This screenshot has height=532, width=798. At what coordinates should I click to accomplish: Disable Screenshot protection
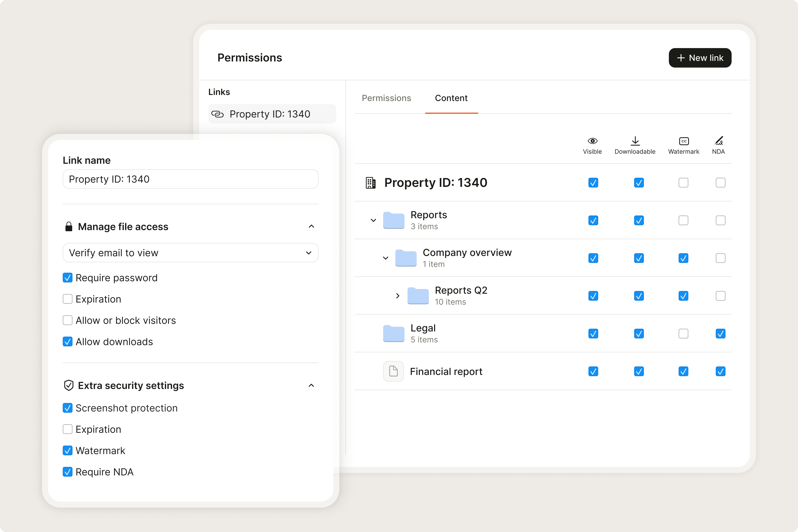point(68,408)
